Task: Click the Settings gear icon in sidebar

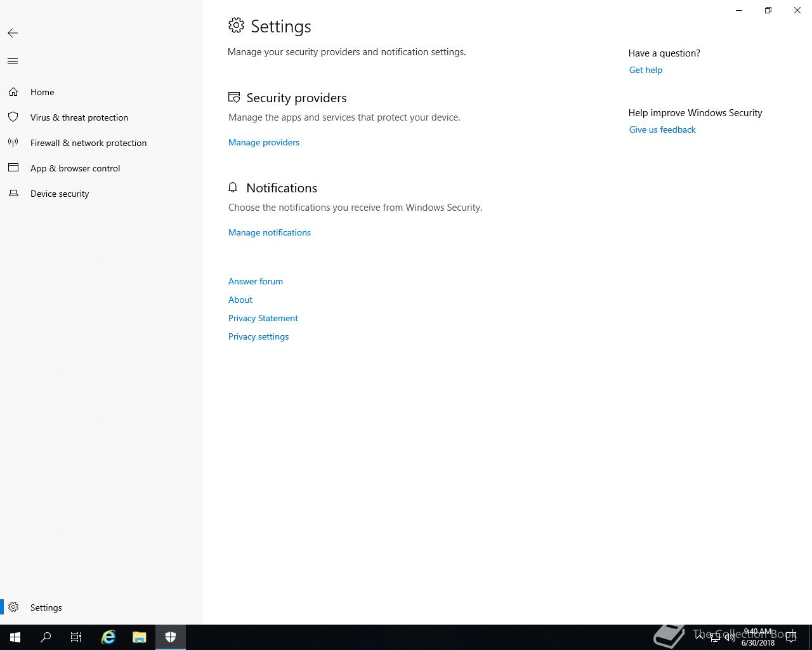Action: coord(13,607)
